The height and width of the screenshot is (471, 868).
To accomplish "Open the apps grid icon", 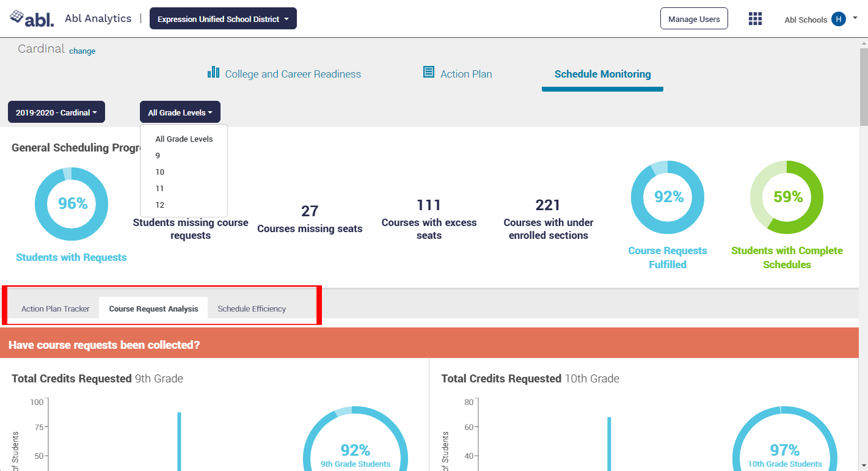I will (755, 19).
